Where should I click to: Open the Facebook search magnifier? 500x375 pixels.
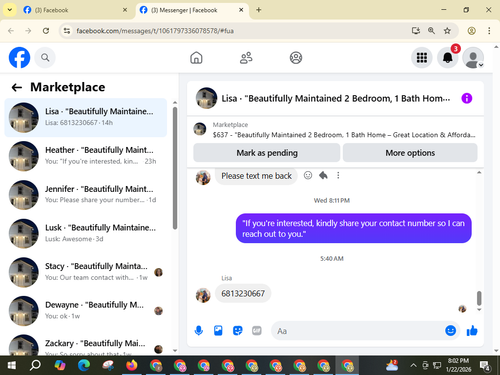tap(45, 58)
